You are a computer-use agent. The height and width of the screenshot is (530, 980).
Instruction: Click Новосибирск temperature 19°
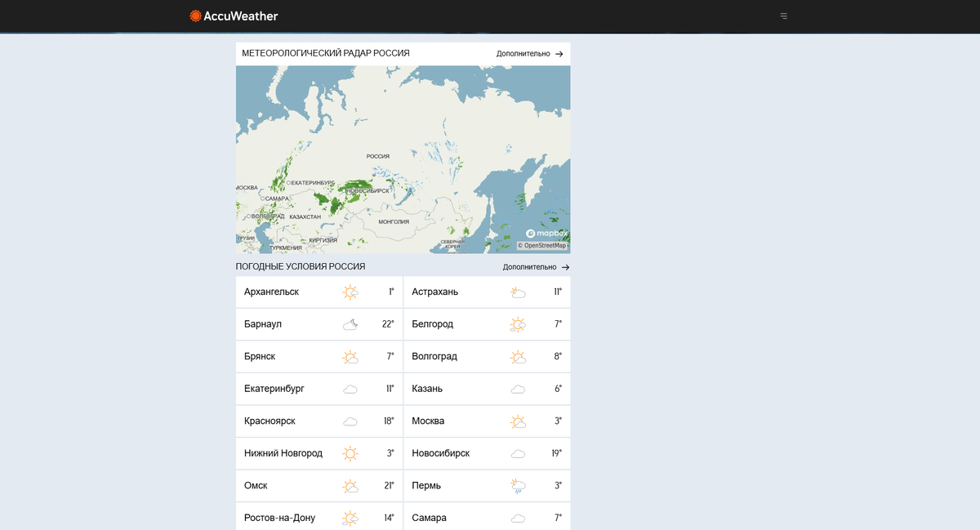pos(556,453)
